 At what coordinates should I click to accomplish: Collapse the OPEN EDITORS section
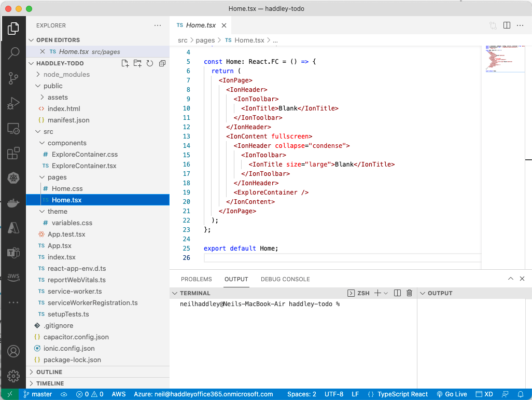31,40
